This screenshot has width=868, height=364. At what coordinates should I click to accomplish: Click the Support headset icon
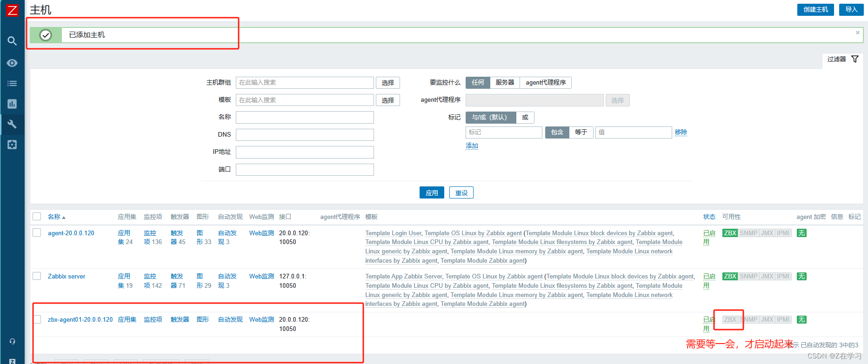tap(12, 341)
